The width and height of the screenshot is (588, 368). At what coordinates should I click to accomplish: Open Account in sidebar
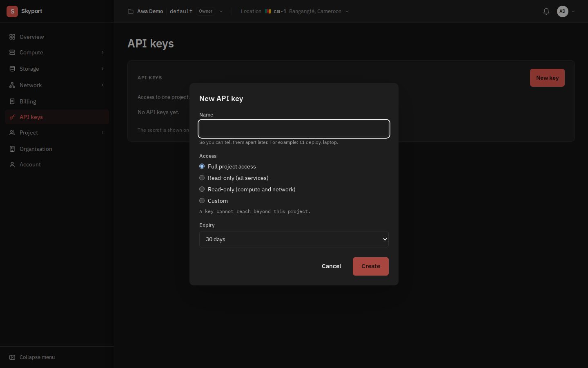(57, 164)
